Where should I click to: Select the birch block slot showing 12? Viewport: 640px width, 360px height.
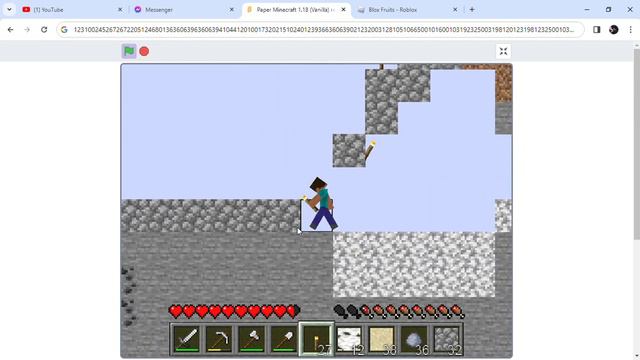(x=349, y=339)
